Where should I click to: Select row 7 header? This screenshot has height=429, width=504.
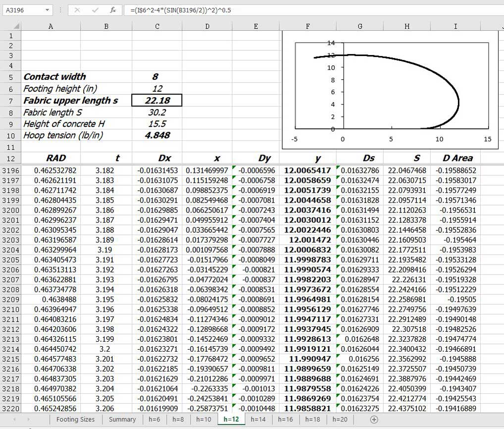[x=10, y=101]
